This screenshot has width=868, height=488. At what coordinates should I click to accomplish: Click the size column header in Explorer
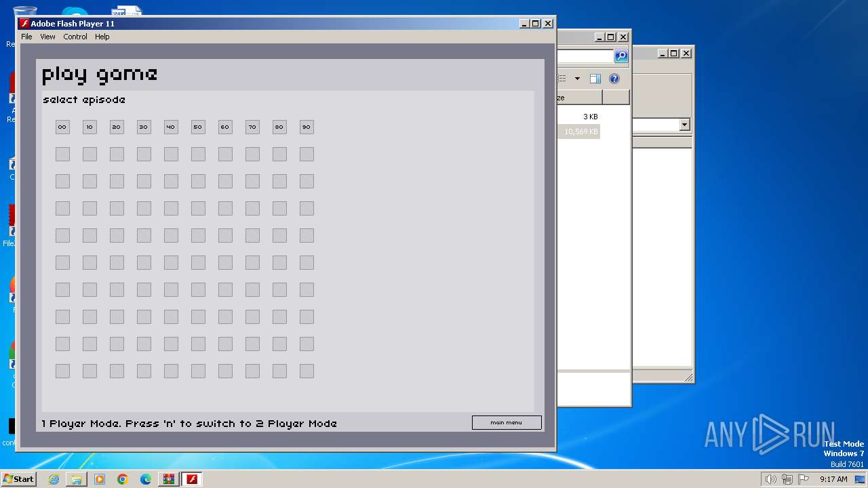(x=580, y=98)
